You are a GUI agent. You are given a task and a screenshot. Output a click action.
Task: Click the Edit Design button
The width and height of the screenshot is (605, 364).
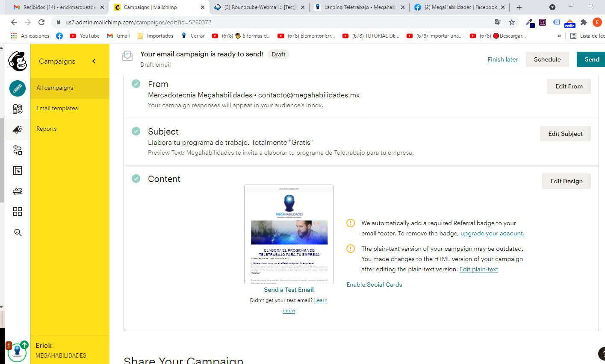tap(567, 181)
